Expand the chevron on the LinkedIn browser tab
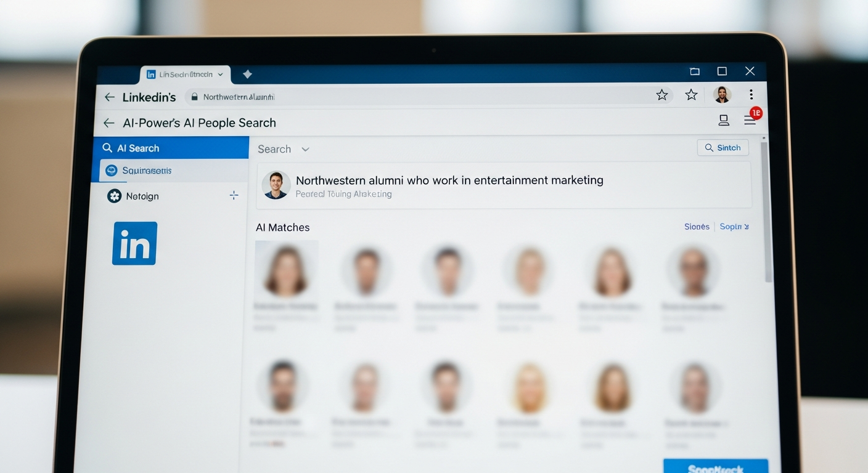This screenshot has width=868, height=473. pos(221,75)
